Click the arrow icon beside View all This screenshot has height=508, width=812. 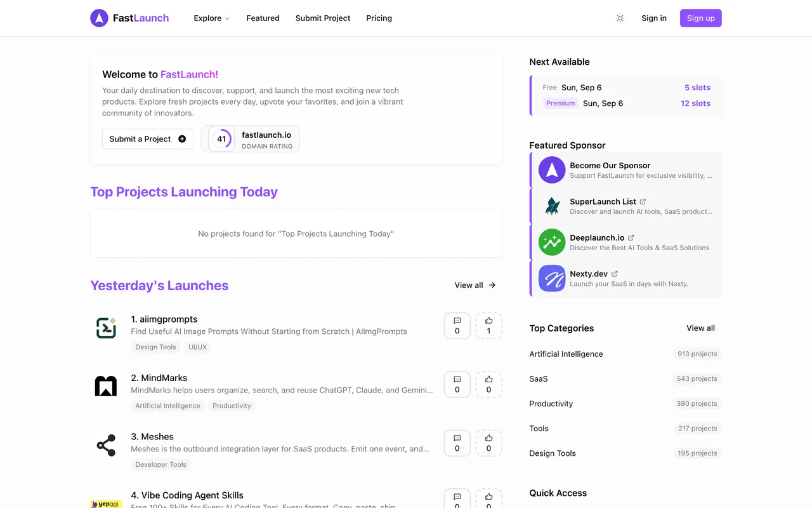pos(492,285)
